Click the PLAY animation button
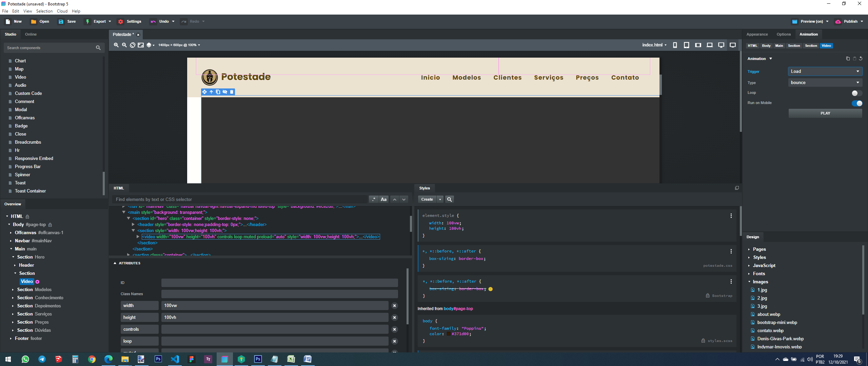Screen dimensions: 868x366 [825, 113]
